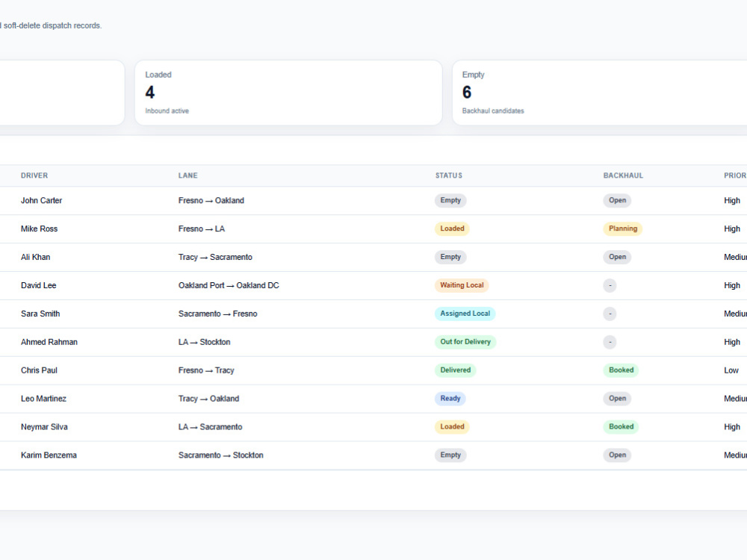Click the LA → Sacramento lane
This screenshot has height=560, width=747.
(x=210, y=427)
